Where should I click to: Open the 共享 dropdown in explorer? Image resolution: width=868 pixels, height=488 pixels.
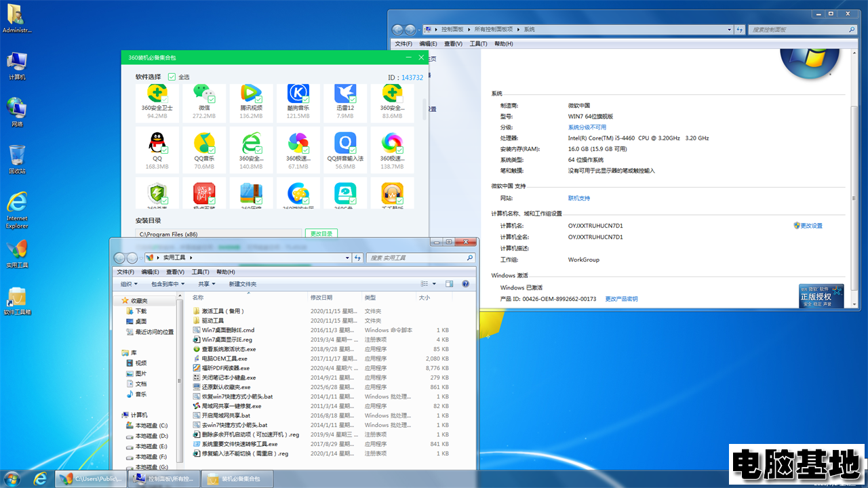coord(206,284)
